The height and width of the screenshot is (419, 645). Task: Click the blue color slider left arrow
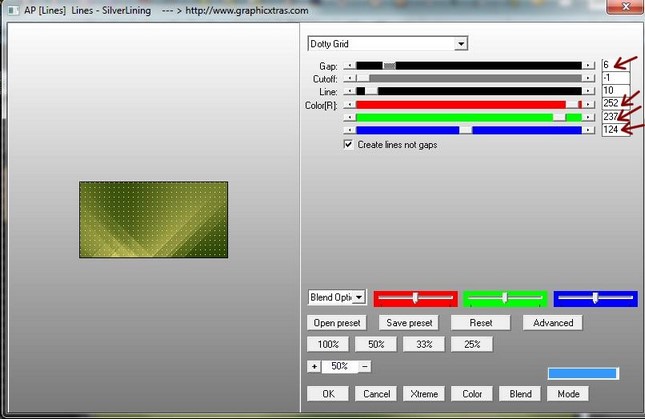349,129
